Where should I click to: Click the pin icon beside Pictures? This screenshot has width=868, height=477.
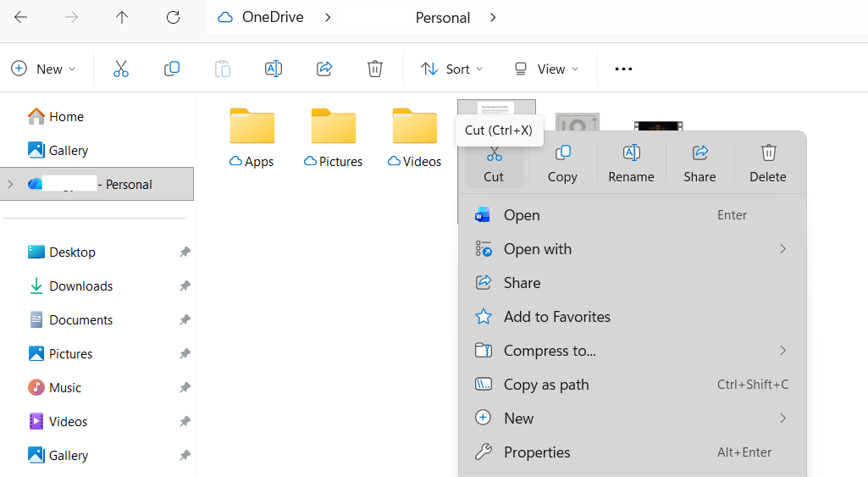pos(185,353)
